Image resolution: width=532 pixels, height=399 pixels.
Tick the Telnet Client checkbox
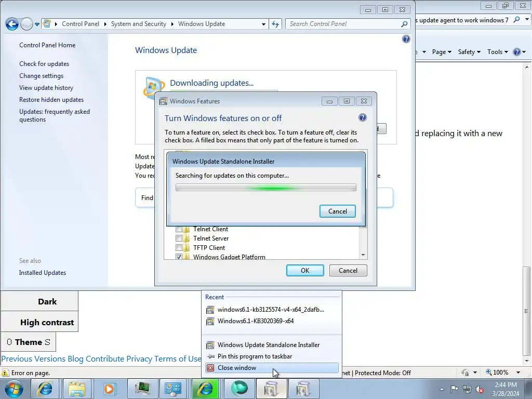tap(179, 229)
